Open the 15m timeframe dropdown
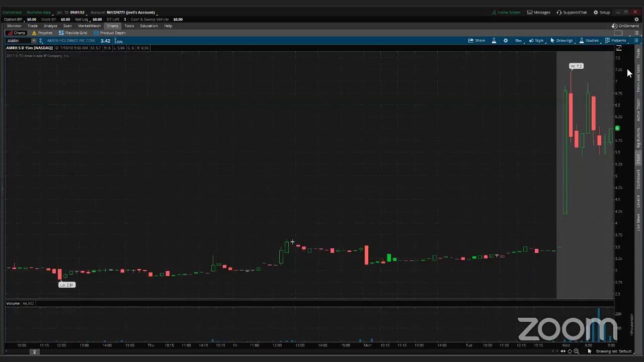 click(x=518, y=40)
